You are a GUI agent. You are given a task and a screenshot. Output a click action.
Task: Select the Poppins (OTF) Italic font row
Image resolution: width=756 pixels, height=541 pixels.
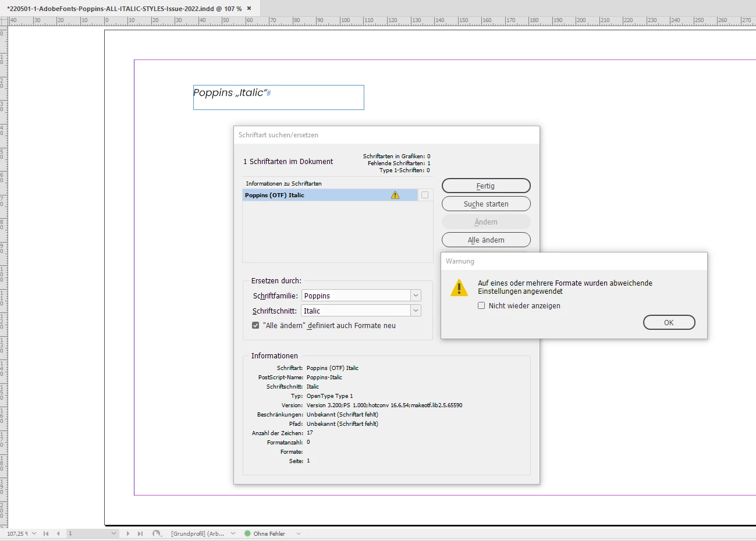tap(330, 195)
